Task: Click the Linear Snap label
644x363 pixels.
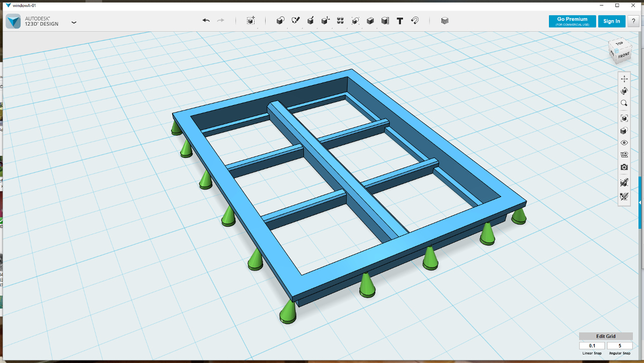Action: click(592, 353)
